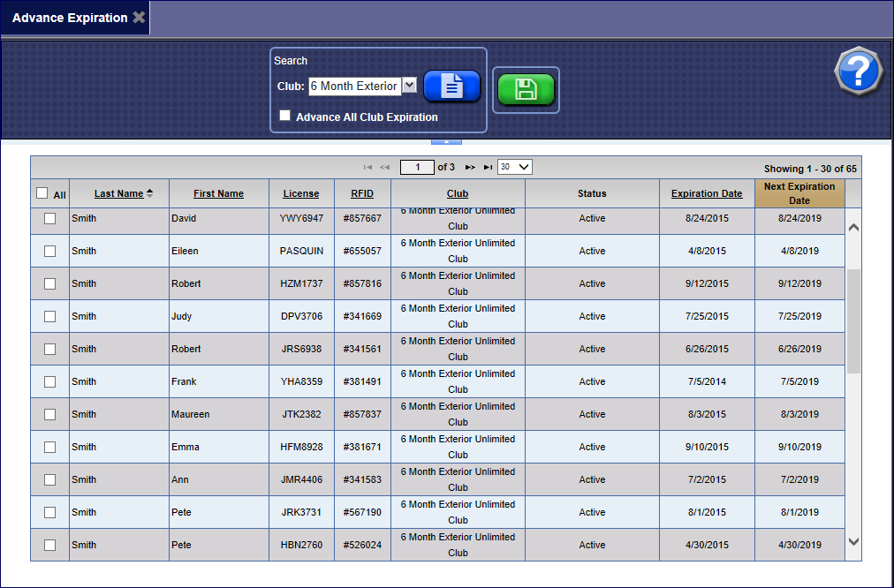This screenshot has width=894, height=588.
Task: Check the All rows checkbox in header
Action: (42, 193)
